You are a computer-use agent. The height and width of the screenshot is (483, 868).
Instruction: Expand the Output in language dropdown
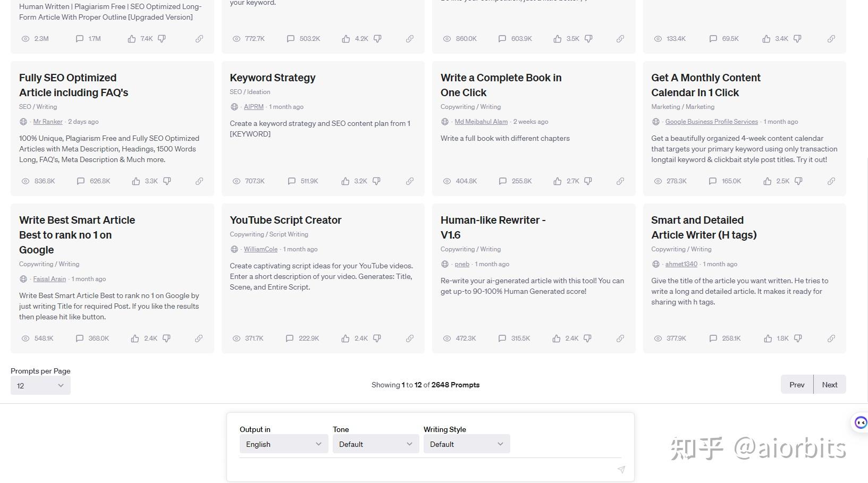[284, 444]
